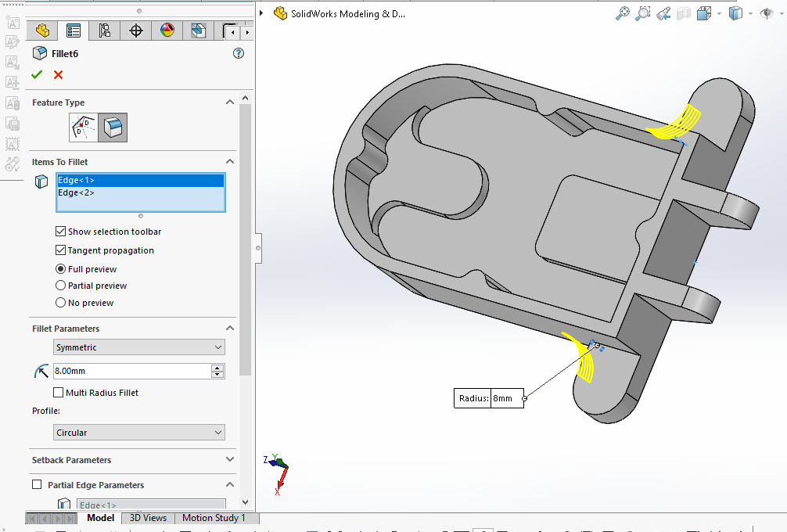Click the 8.00mm radius input field

131,371
